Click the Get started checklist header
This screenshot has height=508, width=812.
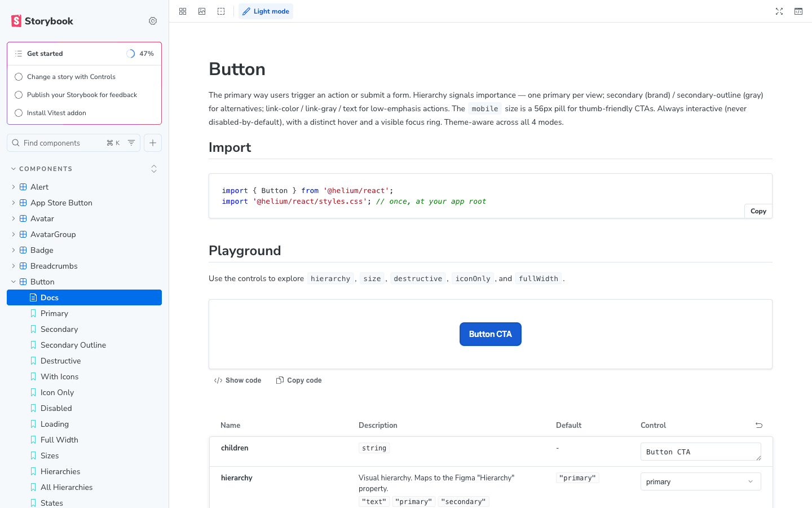(45, 54)
